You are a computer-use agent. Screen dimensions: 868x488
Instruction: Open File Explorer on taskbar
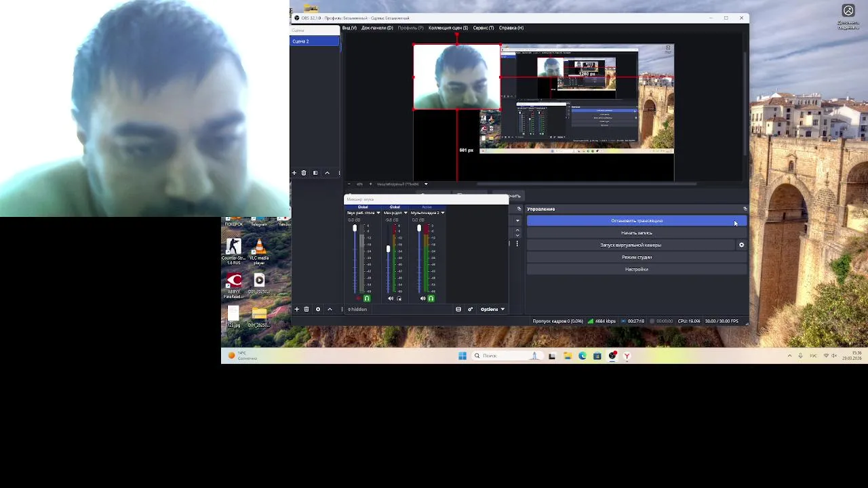coord(568,356)
